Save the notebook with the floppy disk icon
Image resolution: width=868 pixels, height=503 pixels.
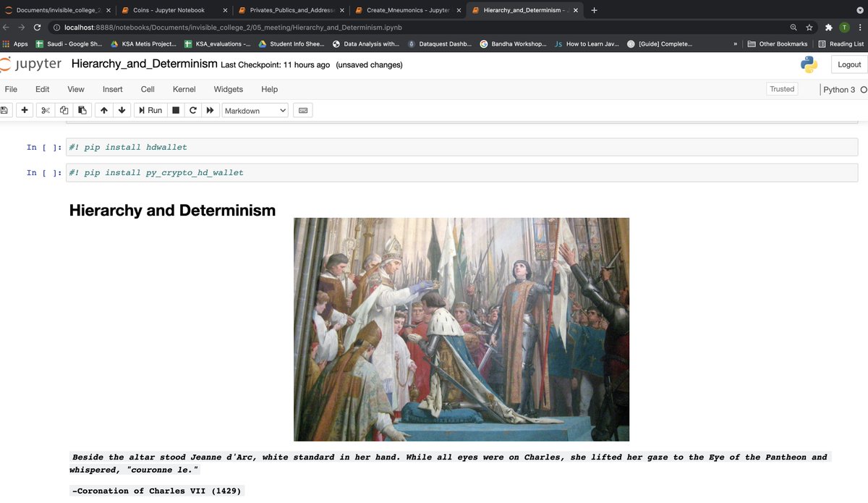point(4,110)
